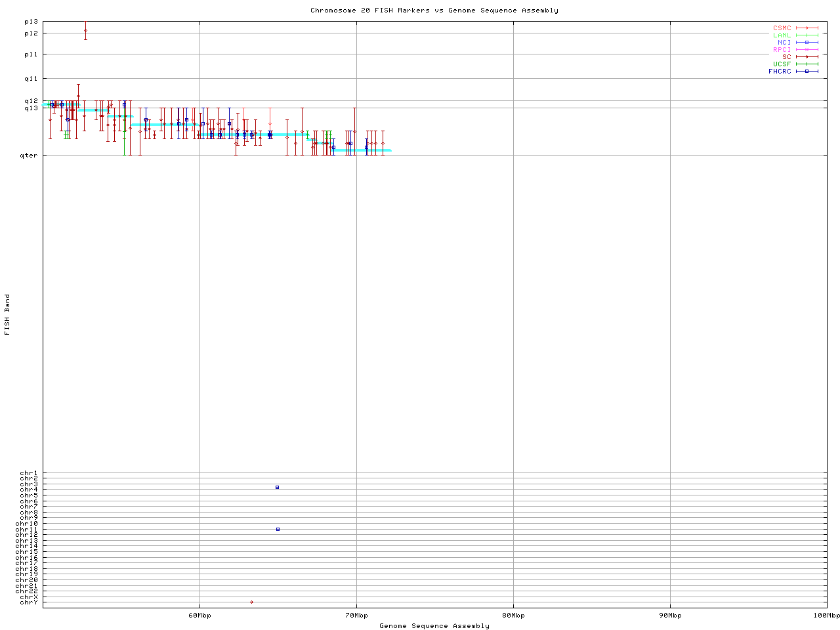The height and width of the screenshot is (630, 840).
Task: Click the chart title about Chromosome 20
Action: [x=434, y=10]
